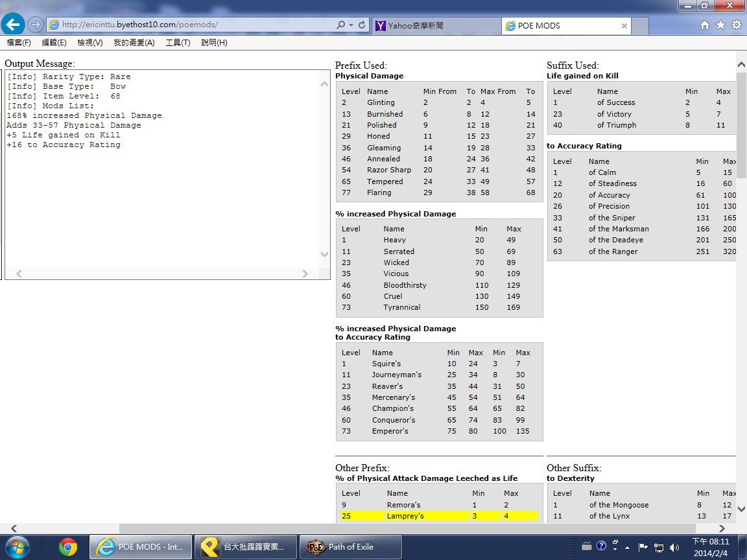
Task: Click the address bar search magnifier icon
Action: coord(340,25)
